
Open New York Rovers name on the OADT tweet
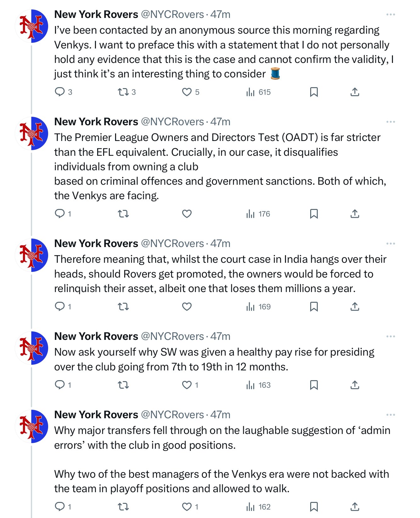pyautogui.click(x=96, y=122)
